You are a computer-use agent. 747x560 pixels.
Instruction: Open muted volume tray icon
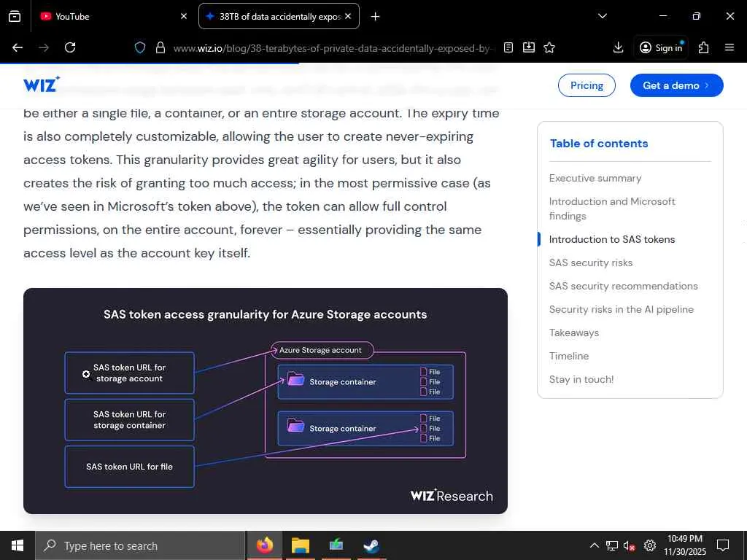pyautogui.click(x=630, y=545)
